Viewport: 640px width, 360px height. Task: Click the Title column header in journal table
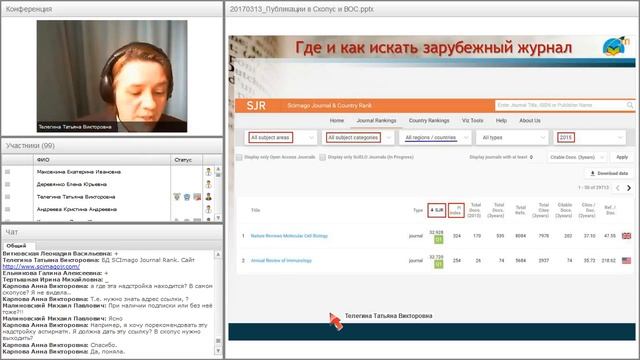pyautogui.click(x=256, y=210)
